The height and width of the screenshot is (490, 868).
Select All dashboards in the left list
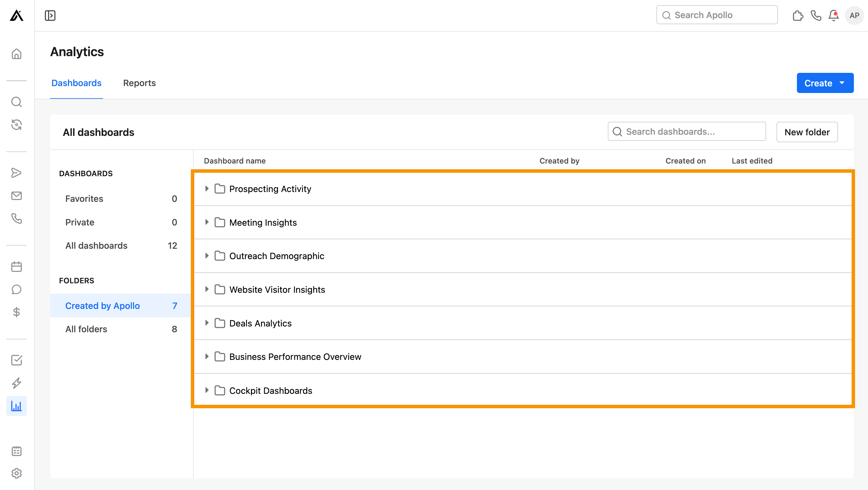(x=121, y=246)
